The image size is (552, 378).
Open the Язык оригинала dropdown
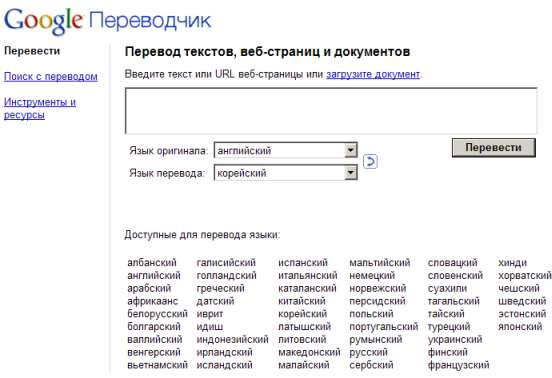click(286, 150)
